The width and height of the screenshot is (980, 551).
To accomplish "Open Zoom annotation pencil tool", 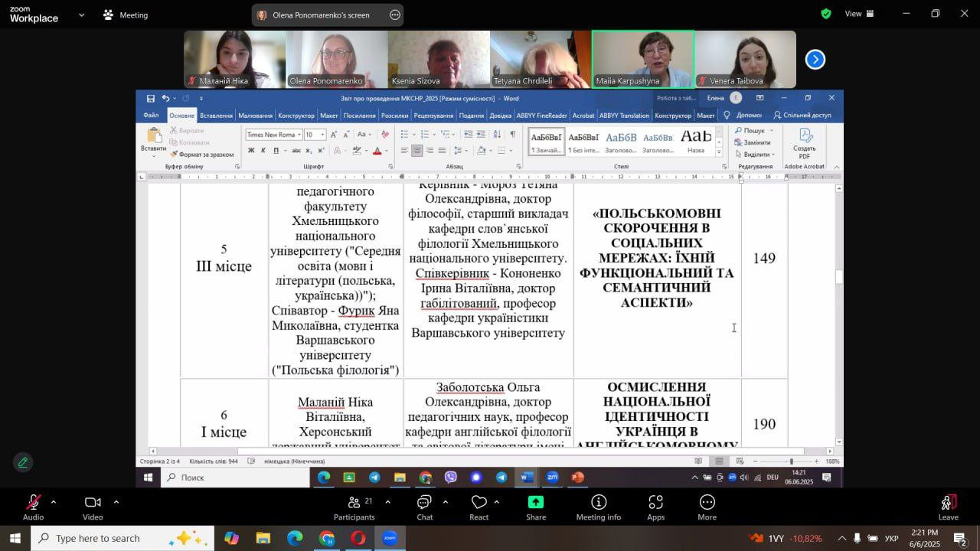I will 23,462.
